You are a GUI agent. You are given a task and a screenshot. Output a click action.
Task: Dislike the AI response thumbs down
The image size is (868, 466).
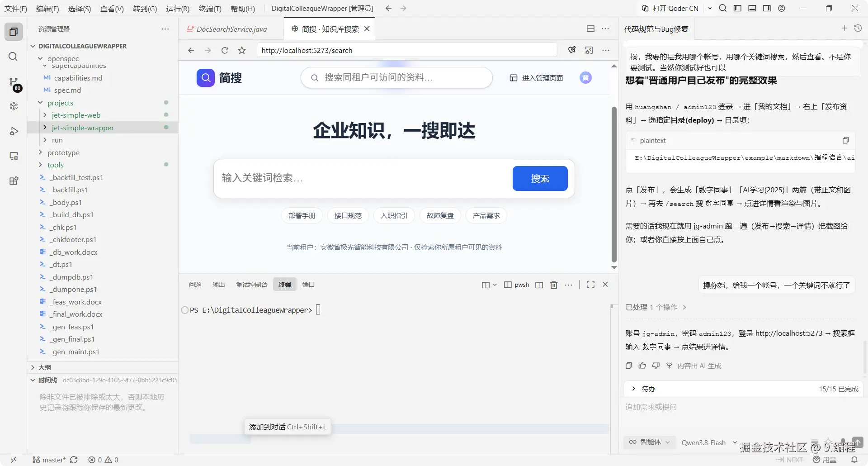pos(656,366)
